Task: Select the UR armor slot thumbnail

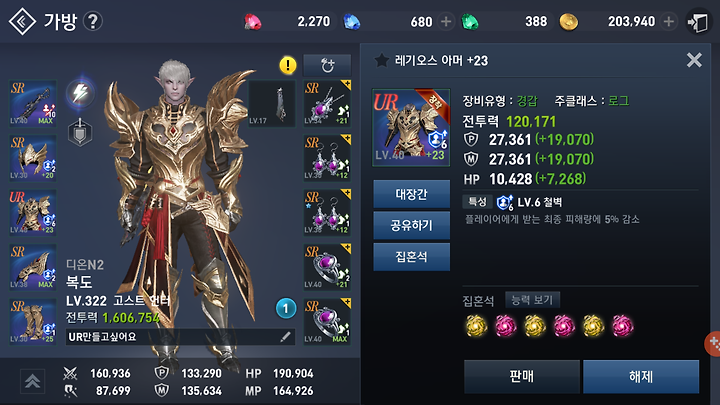Action: pyautogui.click(x=33, y=213)
